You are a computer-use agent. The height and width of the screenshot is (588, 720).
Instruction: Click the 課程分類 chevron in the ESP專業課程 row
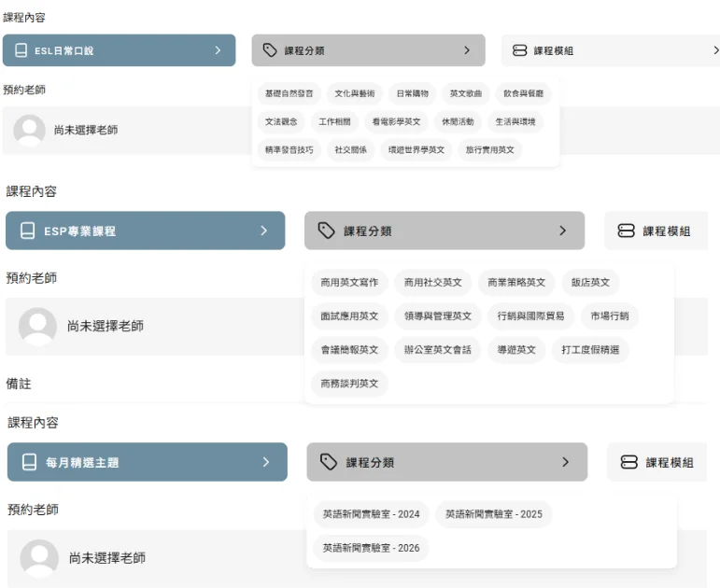click(x=563, y=231)
